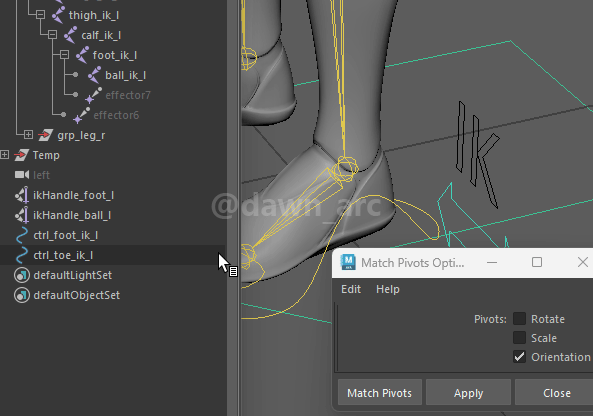Uncheck the Orientation checkbox

pyautogui.click(x=519, y=357)
